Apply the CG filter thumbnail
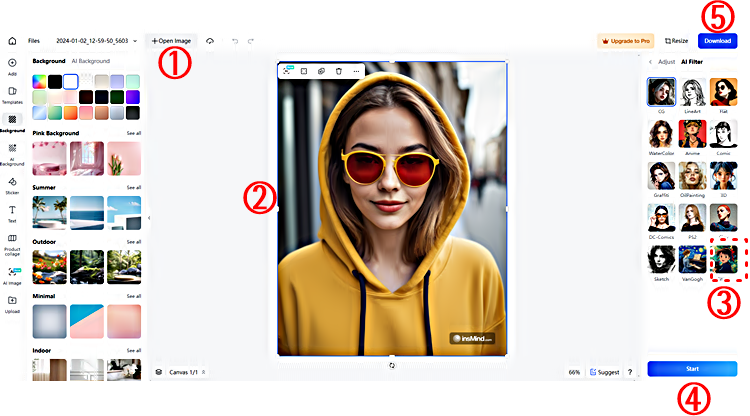The width and height of the screenshot is (750, 416). click(x=661, y=92)
